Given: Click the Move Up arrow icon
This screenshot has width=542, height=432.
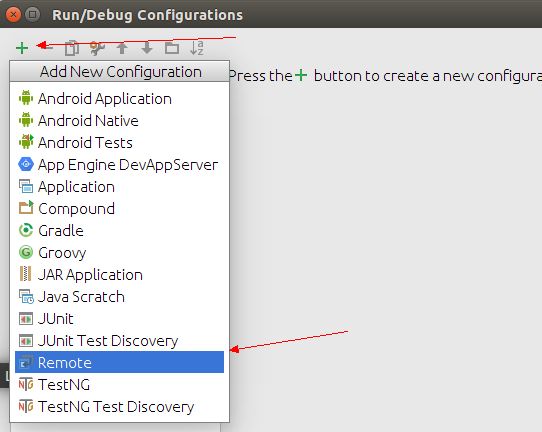Looking at the screenshot, I should [x=122, y=48].
